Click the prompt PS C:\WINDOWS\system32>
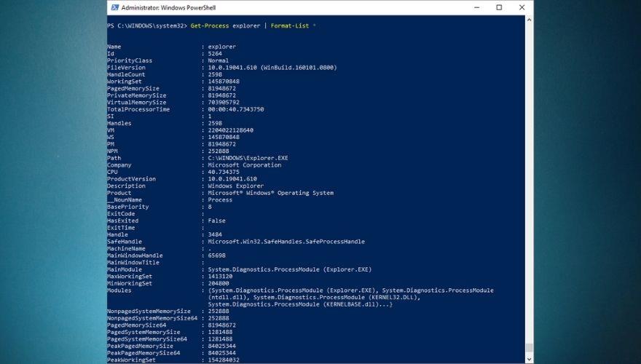 point(147,25)
